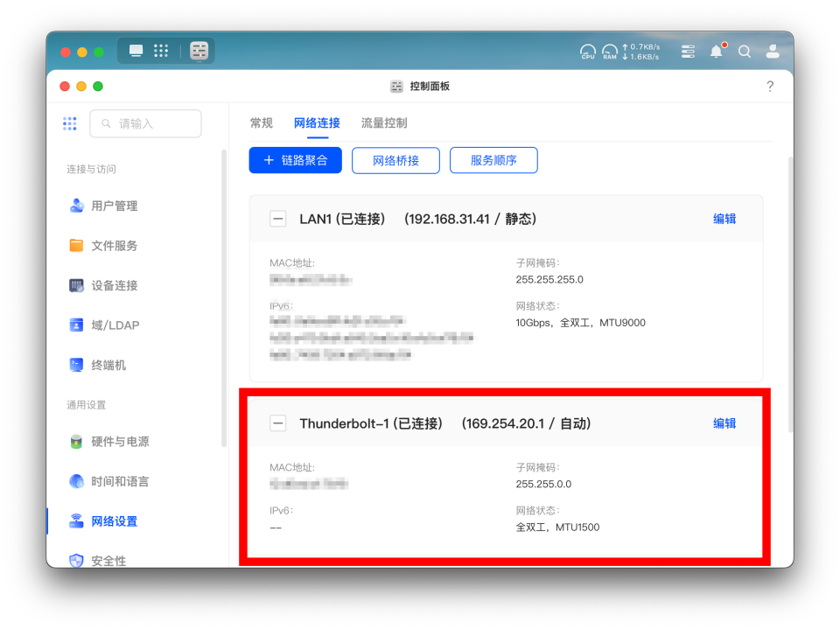
Task: Add a 链路聚合 link aggregation
Action: pos(295,160)
